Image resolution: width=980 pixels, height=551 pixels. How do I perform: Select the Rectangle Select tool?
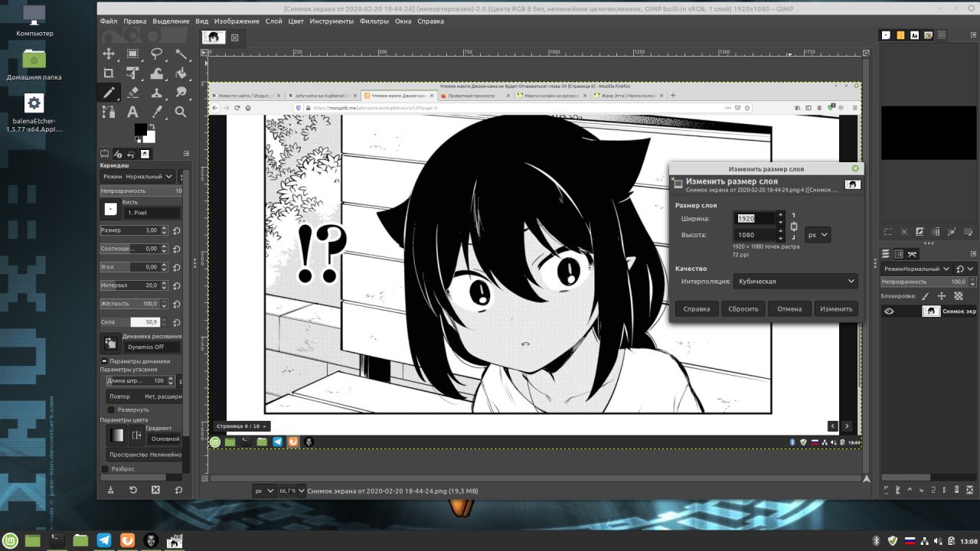click(132, 54)
